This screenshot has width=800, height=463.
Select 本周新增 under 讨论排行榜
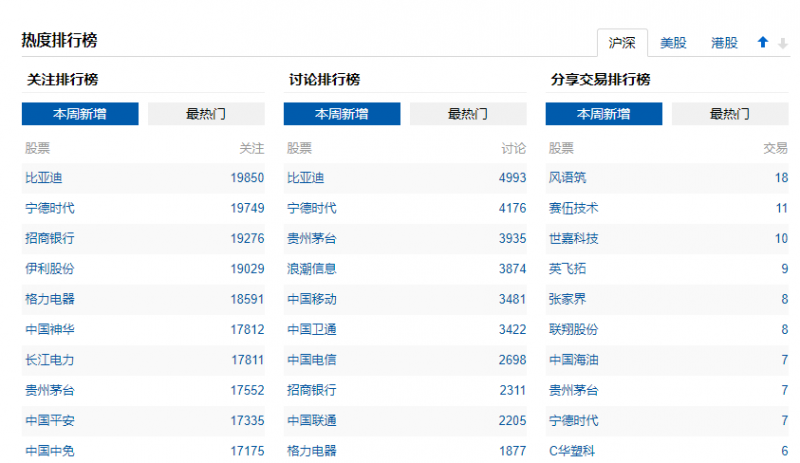tap(342, 114)
